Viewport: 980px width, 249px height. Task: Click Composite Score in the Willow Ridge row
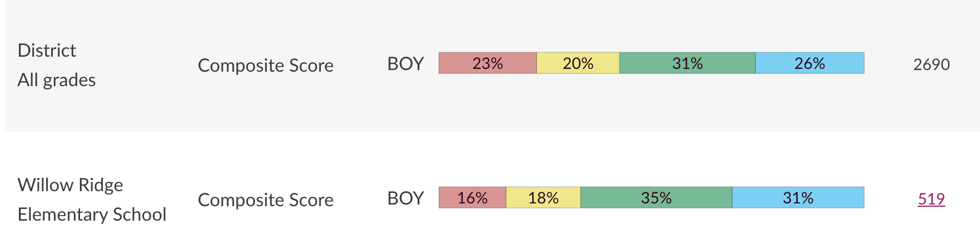point(266,200)
